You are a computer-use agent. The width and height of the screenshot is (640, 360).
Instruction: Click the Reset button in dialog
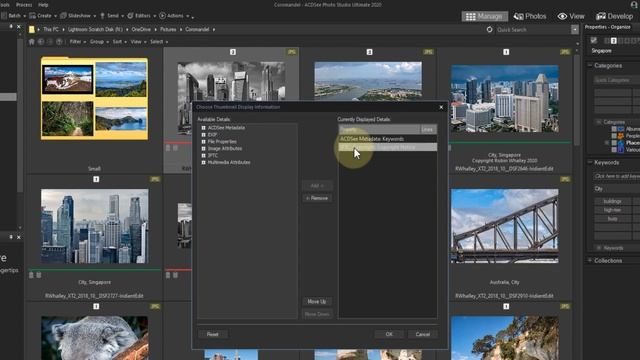tap(213, 334)
